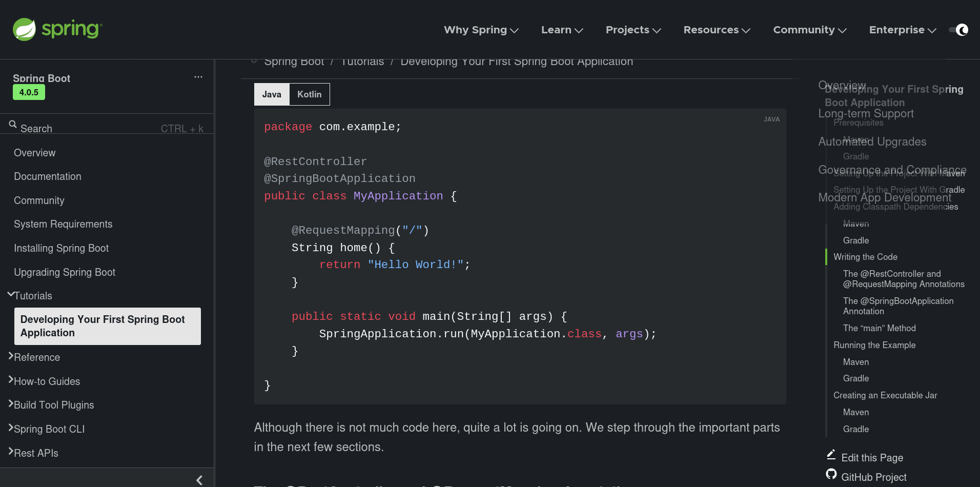Click the Spring leaf logo
Image resolution: width=980 pixels, height=487 pixels.
tap(25, 30)
